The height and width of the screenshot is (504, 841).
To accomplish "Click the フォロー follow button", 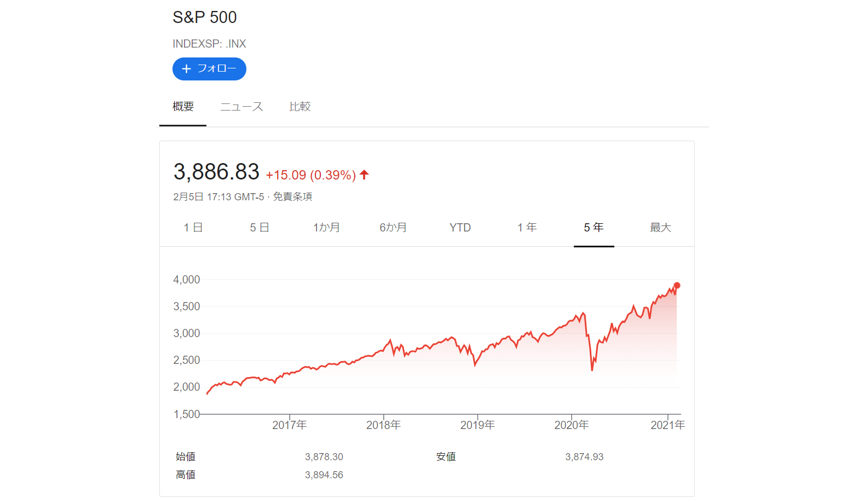I will [209, 69].
